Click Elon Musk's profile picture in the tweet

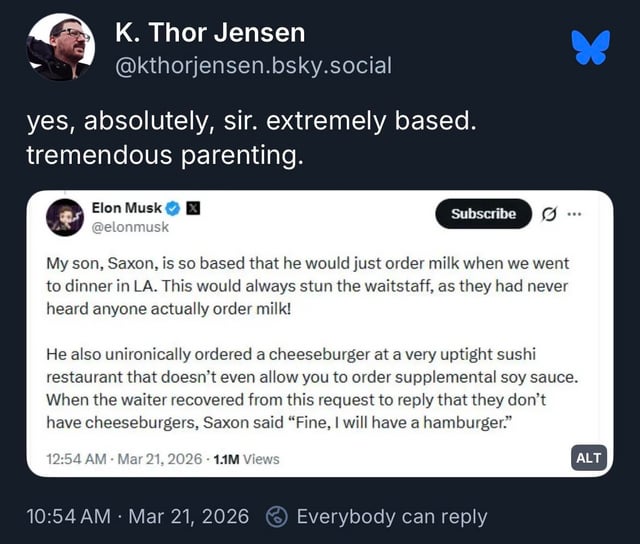(65, 217)
